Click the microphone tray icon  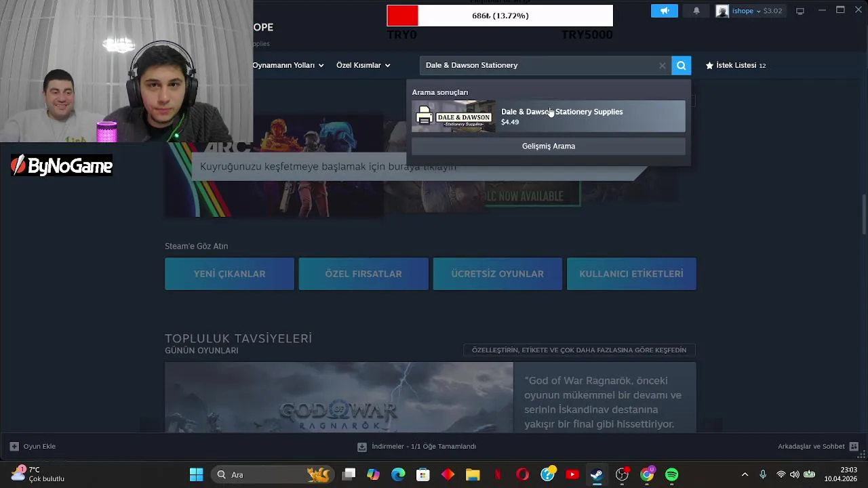pyautogui.click(x=763, y=474)
